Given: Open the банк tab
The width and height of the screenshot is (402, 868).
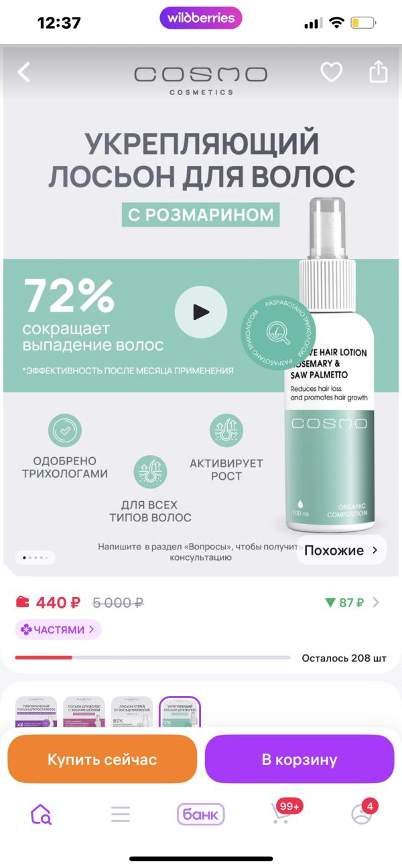Looking at the screenshot, I should (x=200, y=814).
